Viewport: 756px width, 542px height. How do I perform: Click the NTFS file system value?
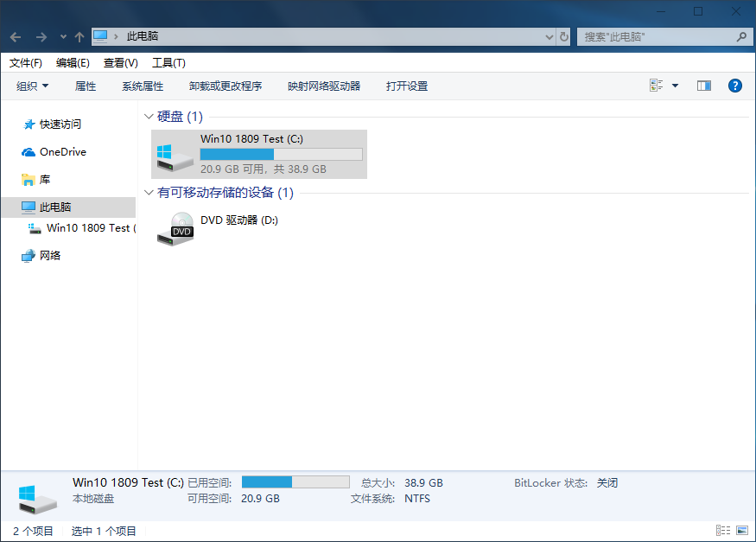(x=417, y=499)
